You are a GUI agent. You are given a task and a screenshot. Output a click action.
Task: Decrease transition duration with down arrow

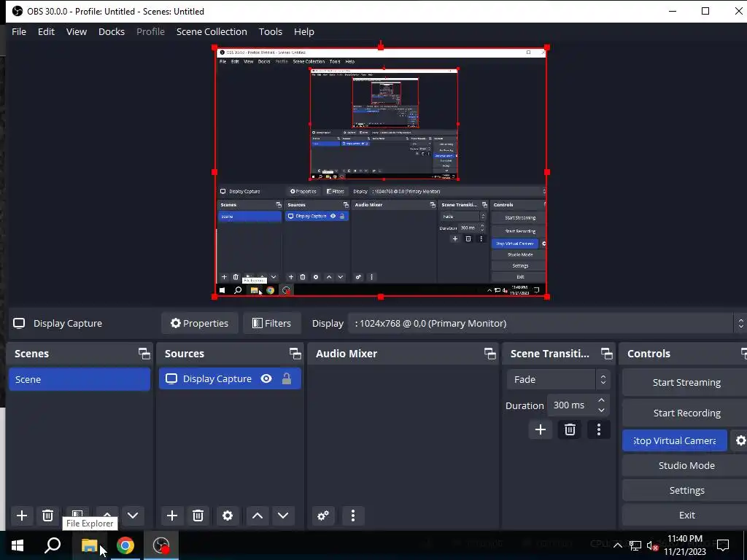pos(601,410)
